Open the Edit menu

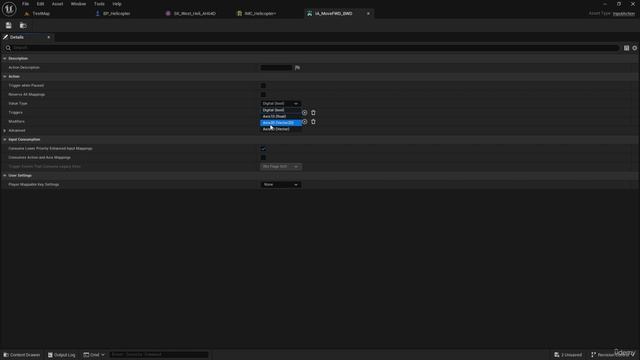(40, 4)
